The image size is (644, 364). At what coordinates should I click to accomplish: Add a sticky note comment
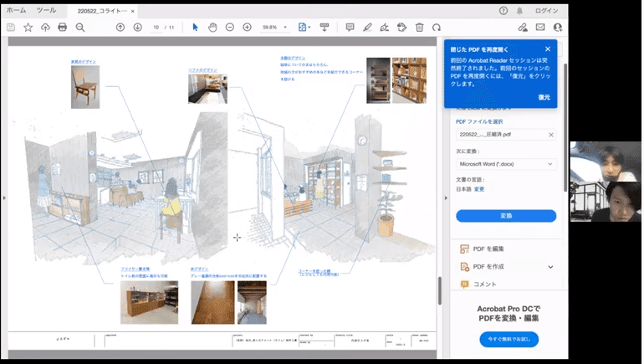[x=350, y=28]
